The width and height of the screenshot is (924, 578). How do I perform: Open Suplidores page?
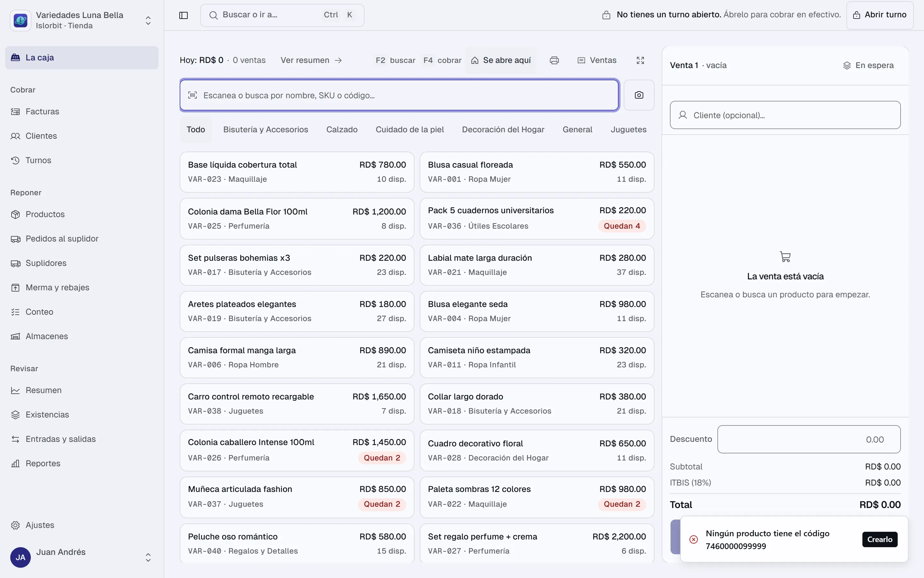point(82,263)
